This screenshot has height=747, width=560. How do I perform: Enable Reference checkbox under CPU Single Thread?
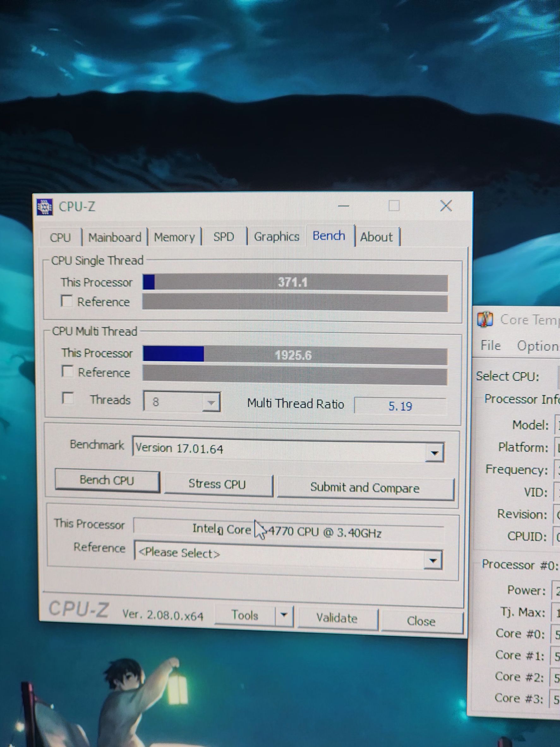click(66, 301)
